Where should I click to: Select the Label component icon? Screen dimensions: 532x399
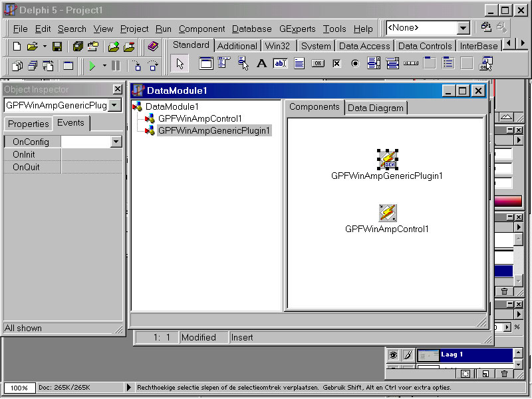click(261, 64)
